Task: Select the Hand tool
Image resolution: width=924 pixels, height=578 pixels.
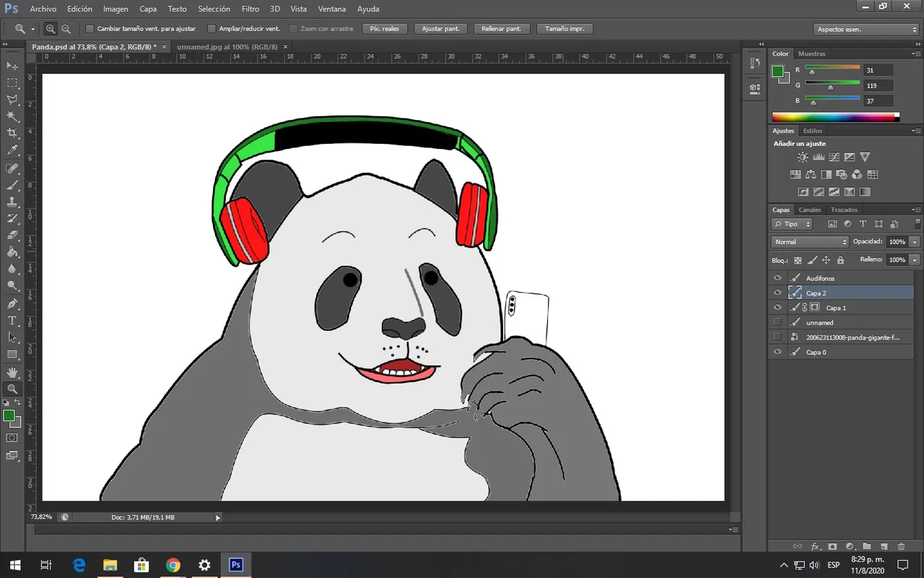Action: [12, 372]
